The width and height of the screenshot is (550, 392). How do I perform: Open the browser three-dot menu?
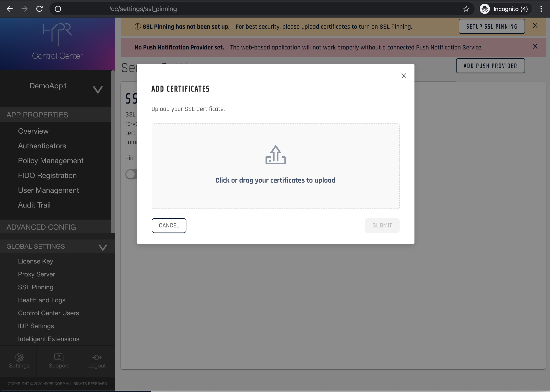pyautogui.click(x=541, y=9)
